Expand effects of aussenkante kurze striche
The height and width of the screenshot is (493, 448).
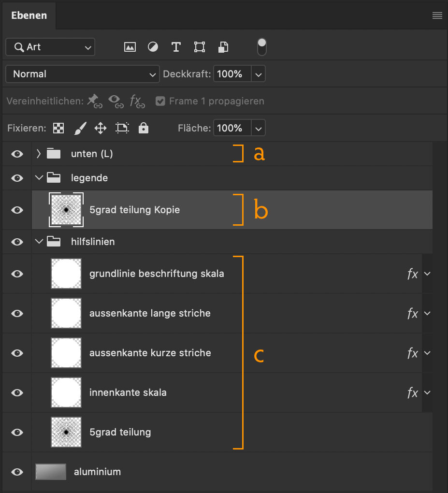(427, 353)
